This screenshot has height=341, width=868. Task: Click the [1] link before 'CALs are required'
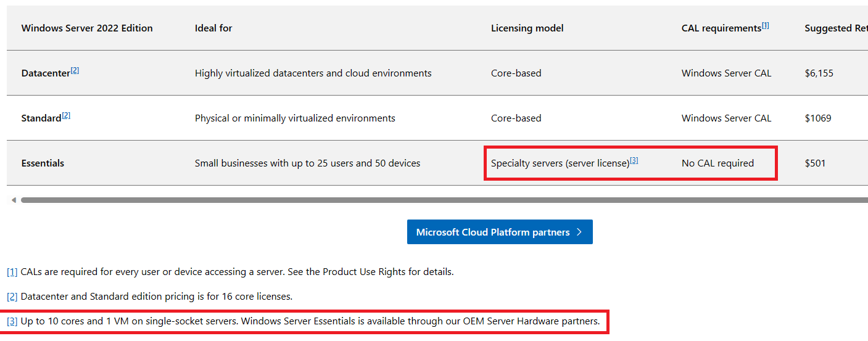[x=12, y=271]
